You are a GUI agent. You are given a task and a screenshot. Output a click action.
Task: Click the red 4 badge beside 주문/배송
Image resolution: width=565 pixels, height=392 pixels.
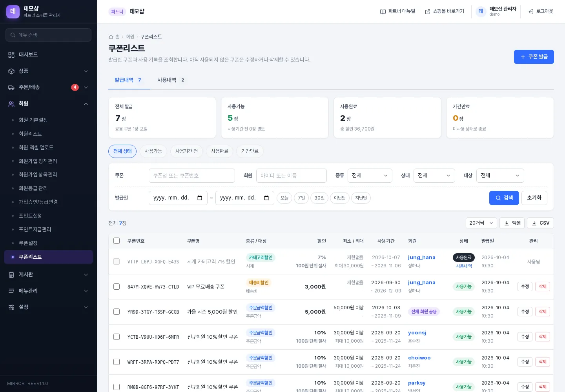(x=75, y=87)
